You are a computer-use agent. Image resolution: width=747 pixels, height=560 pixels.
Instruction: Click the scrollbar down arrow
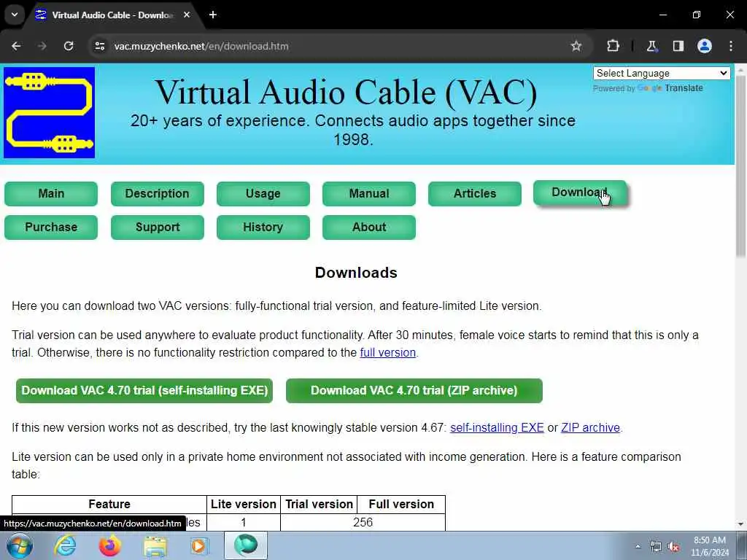(740, 524)
